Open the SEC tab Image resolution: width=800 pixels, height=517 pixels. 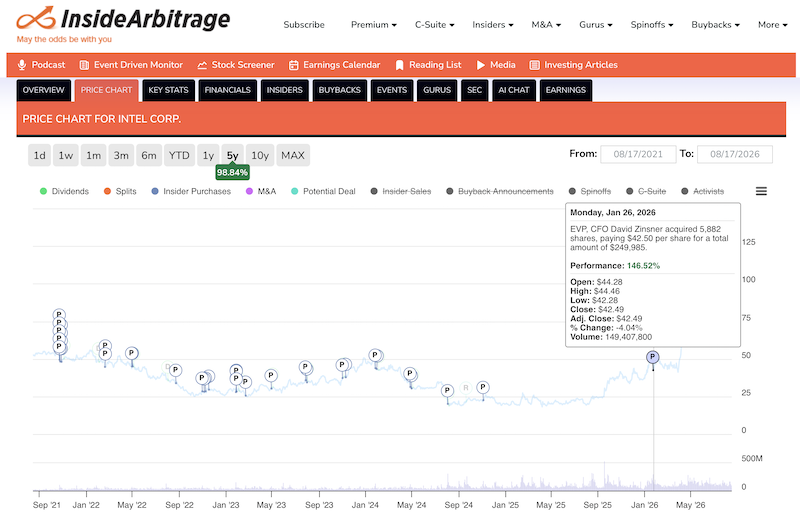(474, 90)
